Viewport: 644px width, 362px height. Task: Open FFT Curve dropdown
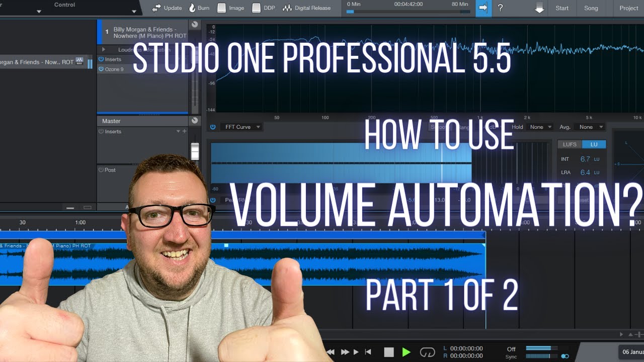(241, 127)
